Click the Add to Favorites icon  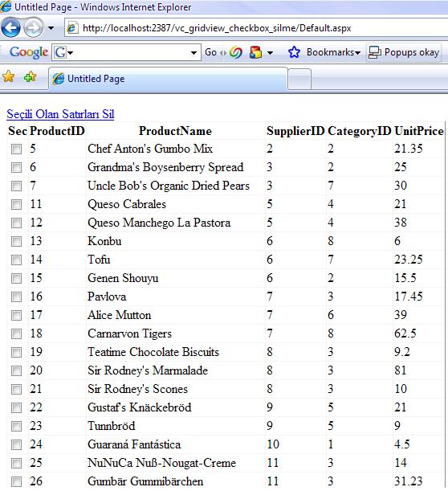tap(30, 76)
